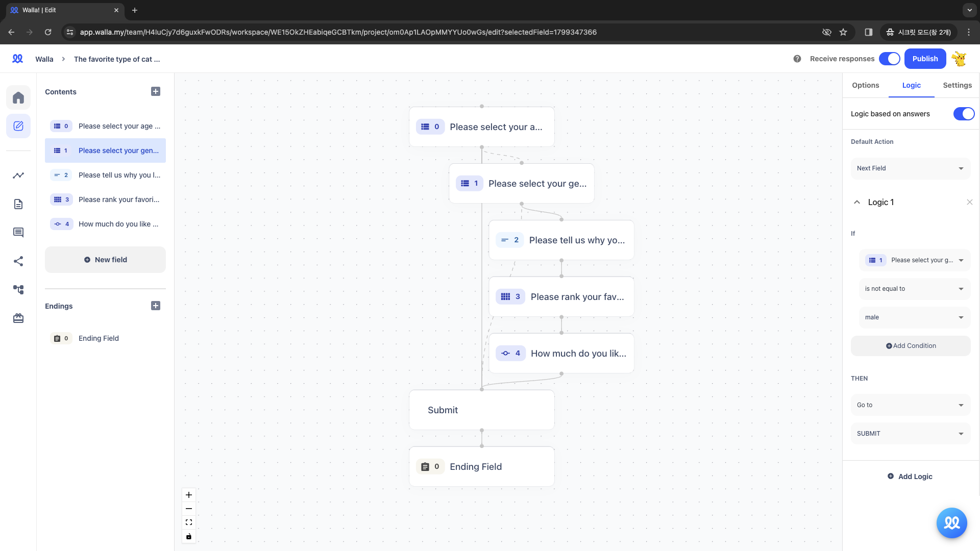The image size is (980, 551).
Task: Click the Publish button
Action: click(925, 58)
